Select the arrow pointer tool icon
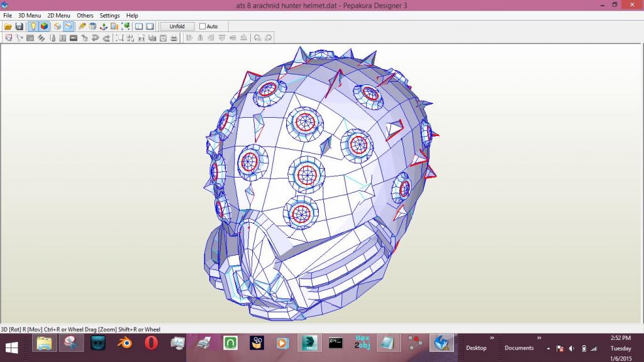Image resolution: width=644 pixels, height=362 pixels. [8, 38]
